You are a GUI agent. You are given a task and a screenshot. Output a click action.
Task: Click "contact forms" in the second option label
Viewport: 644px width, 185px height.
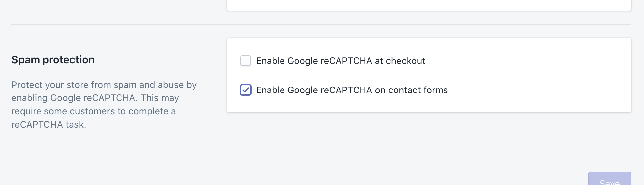[x=418, y=90]
